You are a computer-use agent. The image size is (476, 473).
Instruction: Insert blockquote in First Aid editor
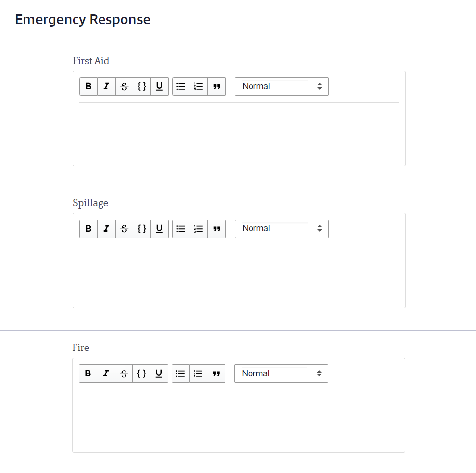(x=217, y=87)
